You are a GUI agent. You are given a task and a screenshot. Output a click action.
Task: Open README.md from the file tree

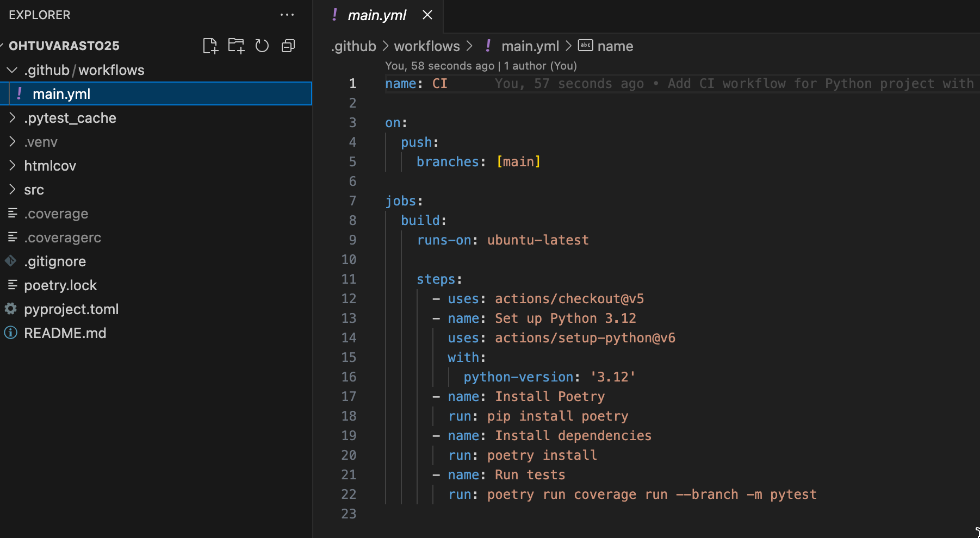pos(65,333)
